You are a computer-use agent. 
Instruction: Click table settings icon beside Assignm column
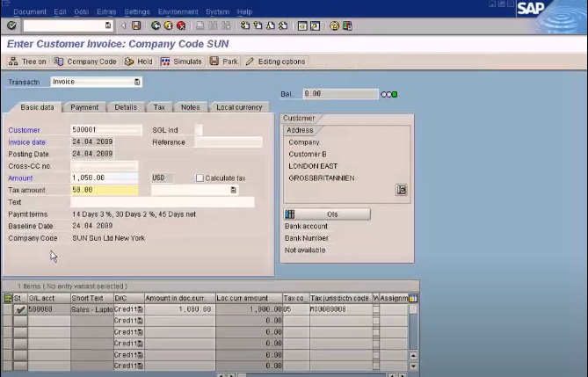point(413,298)
